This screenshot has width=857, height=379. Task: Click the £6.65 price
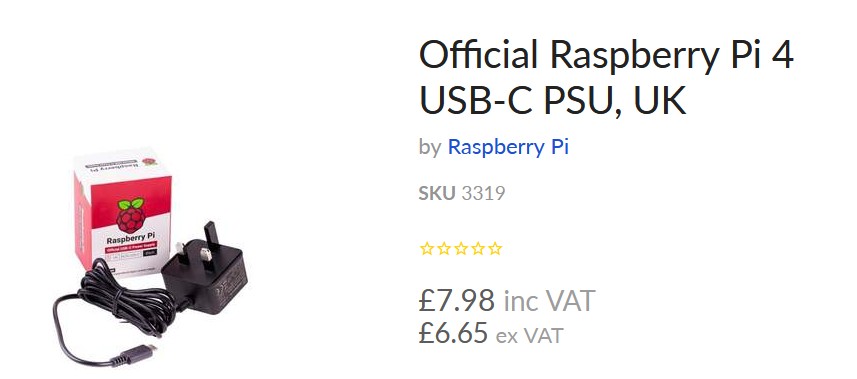click(x=453, y=333)
